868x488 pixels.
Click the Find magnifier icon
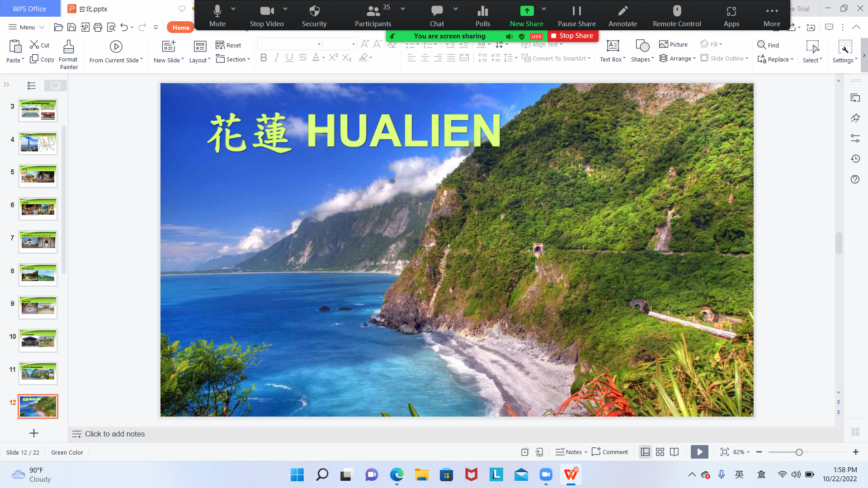click(x=761, y=45)
